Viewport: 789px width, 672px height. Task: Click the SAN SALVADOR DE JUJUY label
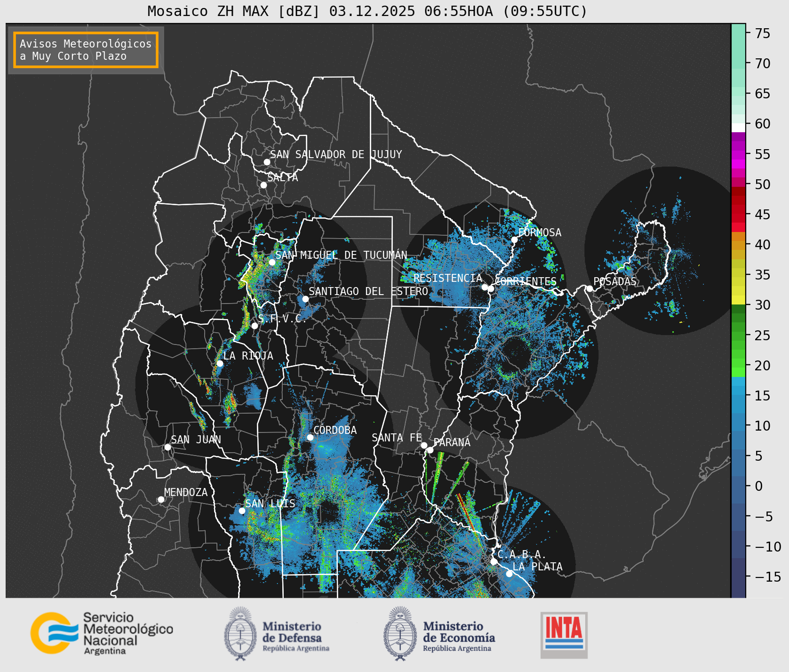click(x=336, y=154)
